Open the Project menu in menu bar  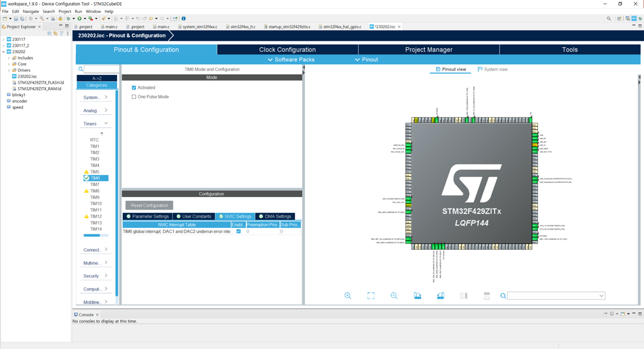tap(65, 11)
